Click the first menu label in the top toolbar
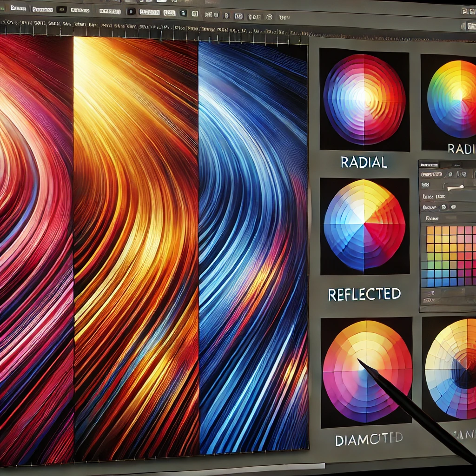Viewport: 476px width, 476px height. coord(18,8)
